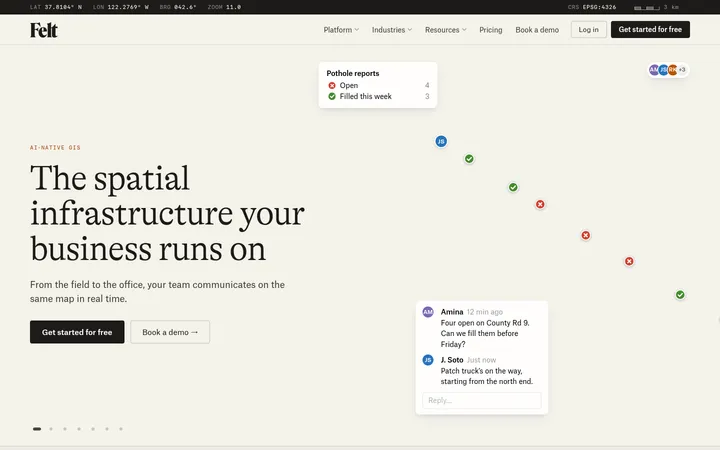Select the last carousel dot
Screen dimensions: 720x450
121,429
